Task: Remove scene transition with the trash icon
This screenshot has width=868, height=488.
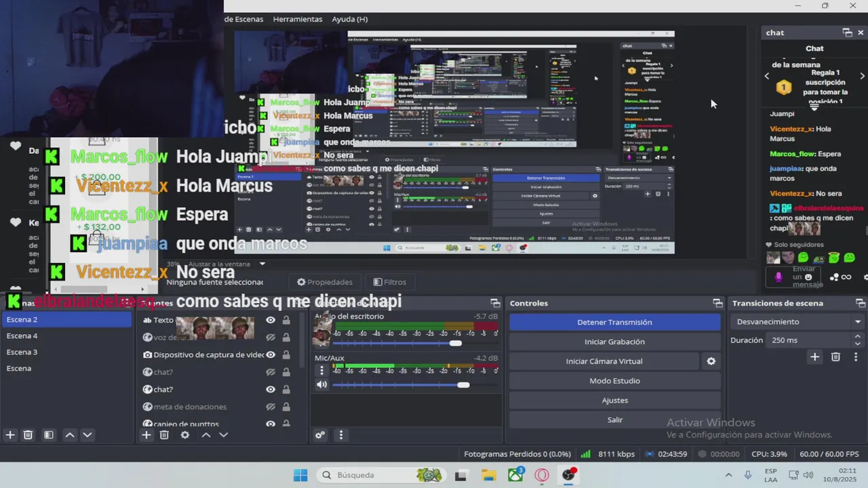Action: pos(835,357)
